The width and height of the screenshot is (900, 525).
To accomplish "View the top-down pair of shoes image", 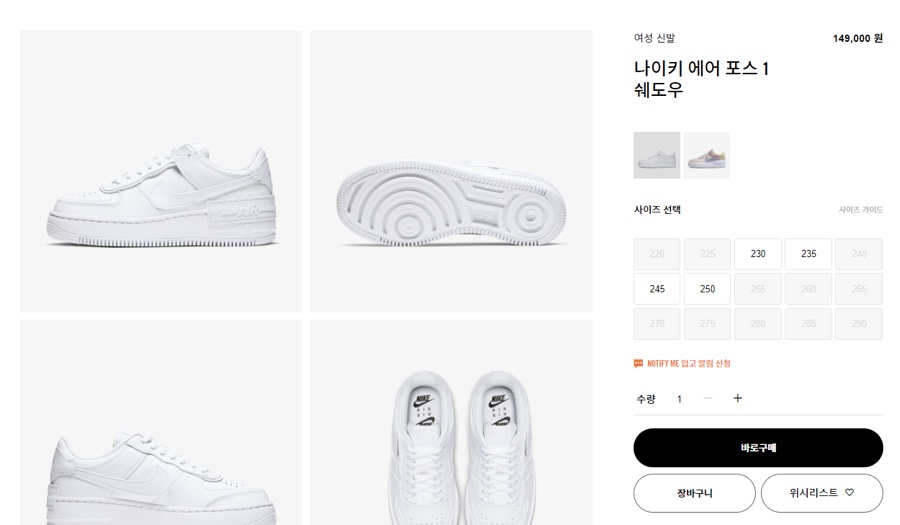I will (x=451, y=423).
